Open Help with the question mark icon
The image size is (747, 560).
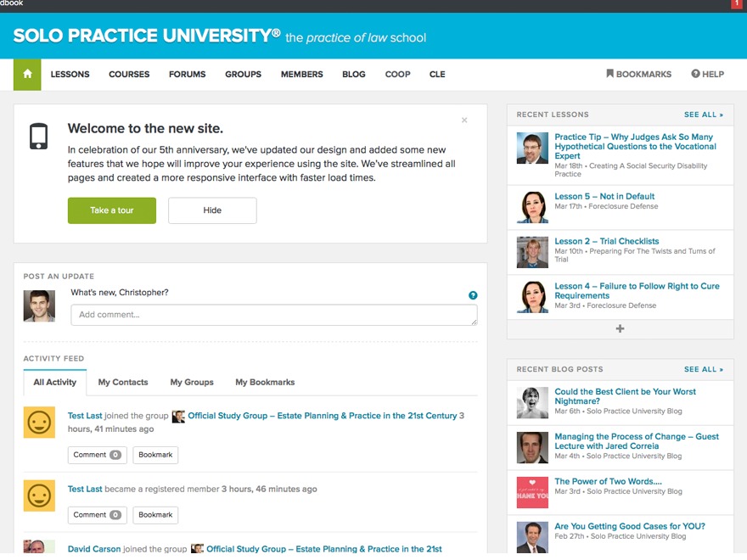[707, 75]
